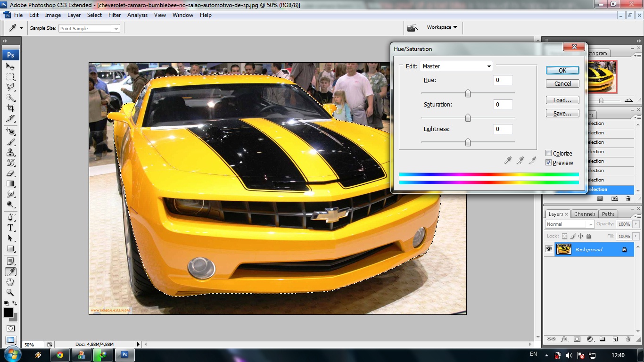Toggle Quick Mask mode
This screenshot has height=362, width=644.
click(x=10, y=328)
